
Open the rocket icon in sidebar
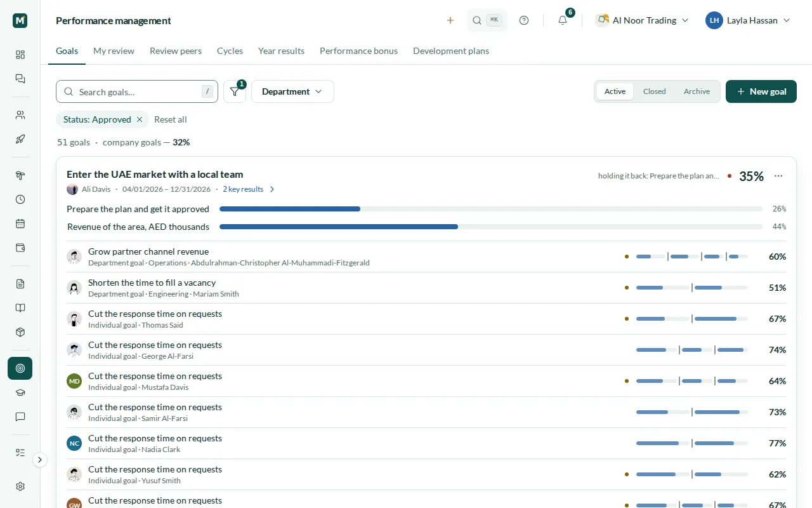(20, 139)
